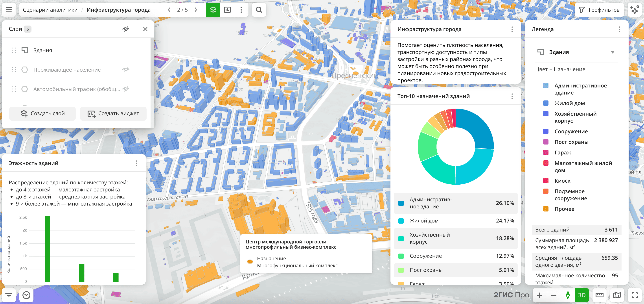
Task: Toggle 3D map view
Action: pyautogui.click(x=581, y=295)
